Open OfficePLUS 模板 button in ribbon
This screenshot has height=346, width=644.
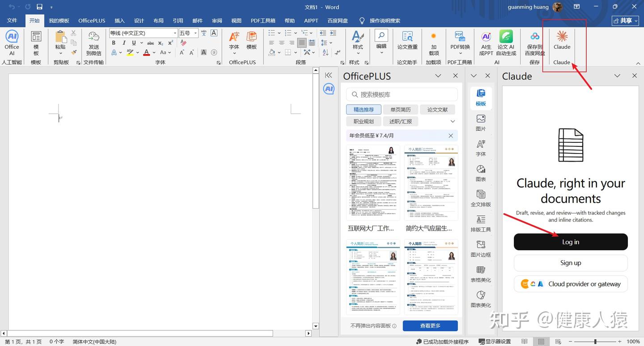(x=252, y=41)
